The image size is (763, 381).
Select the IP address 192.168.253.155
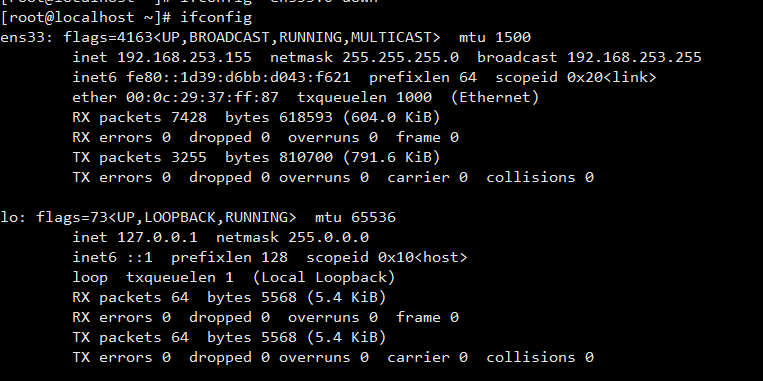(x=184, y=57)
